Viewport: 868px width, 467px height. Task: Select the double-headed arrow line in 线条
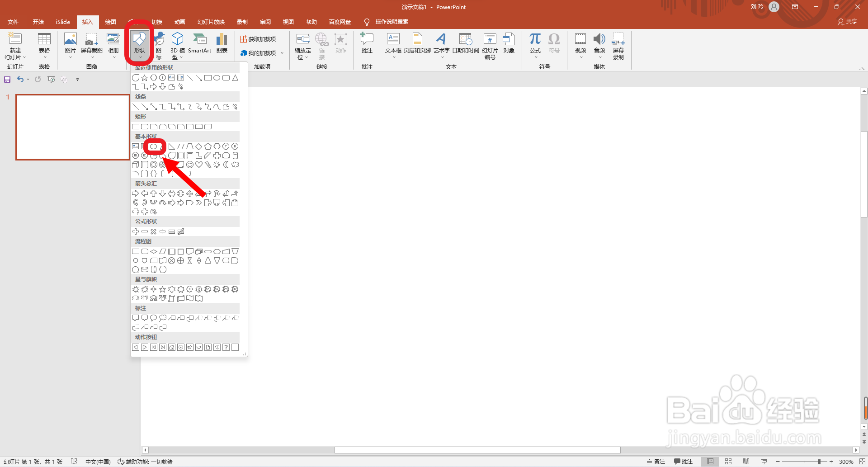click(x=154, y=107)
